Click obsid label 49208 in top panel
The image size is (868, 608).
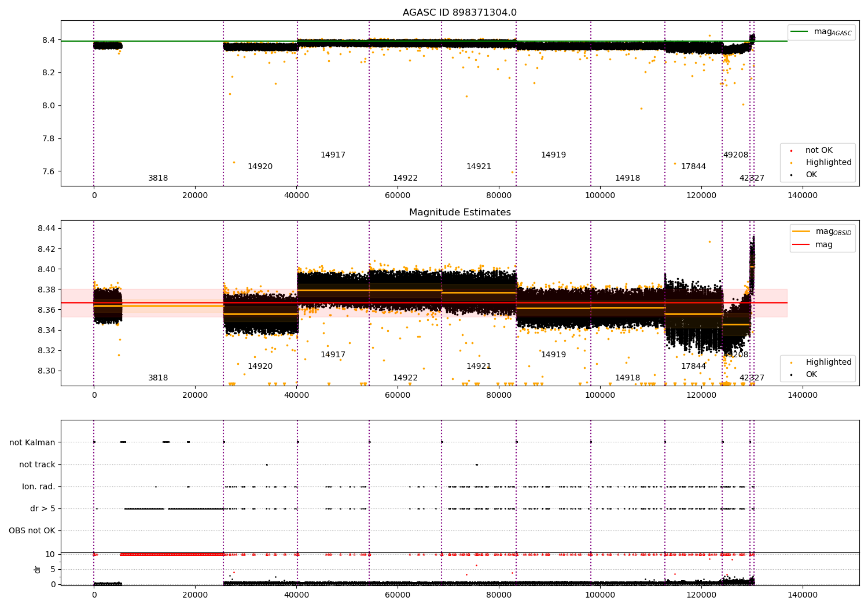point(735,155)
